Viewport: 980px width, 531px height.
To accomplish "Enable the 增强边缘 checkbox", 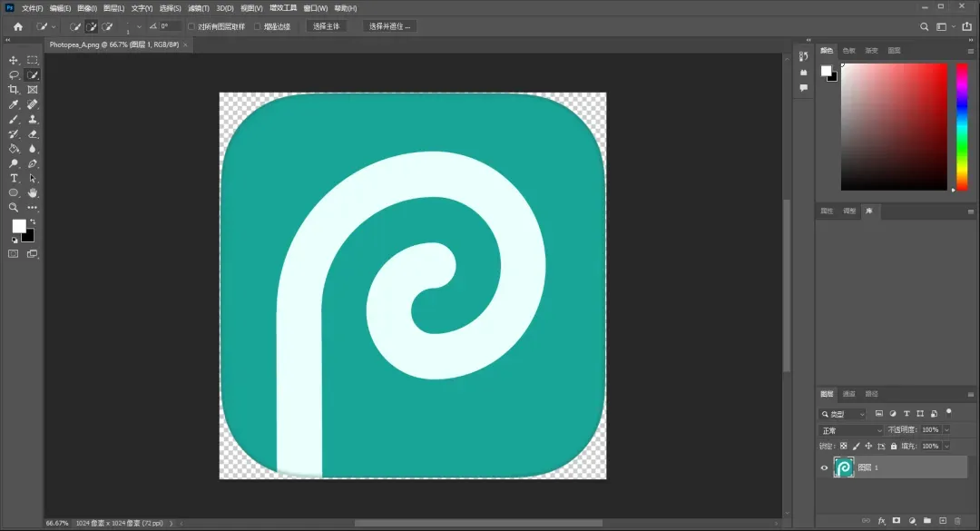I will [x=257, y=26].
